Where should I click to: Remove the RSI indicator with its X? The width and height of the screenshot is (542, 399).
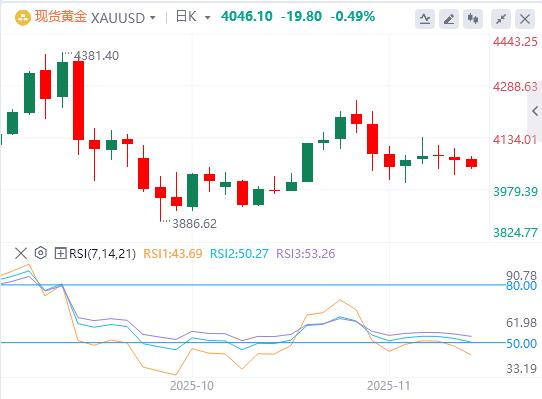coord(21,253)
